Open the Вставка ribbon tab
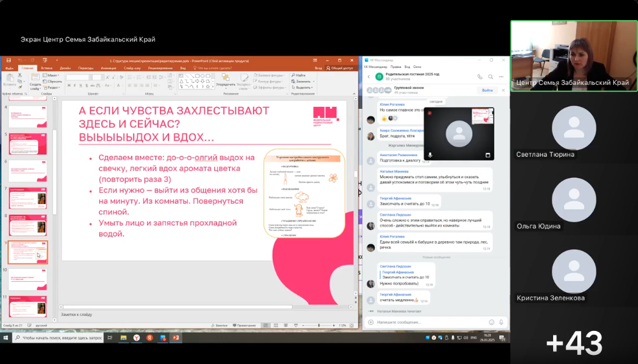 [47, 67]
